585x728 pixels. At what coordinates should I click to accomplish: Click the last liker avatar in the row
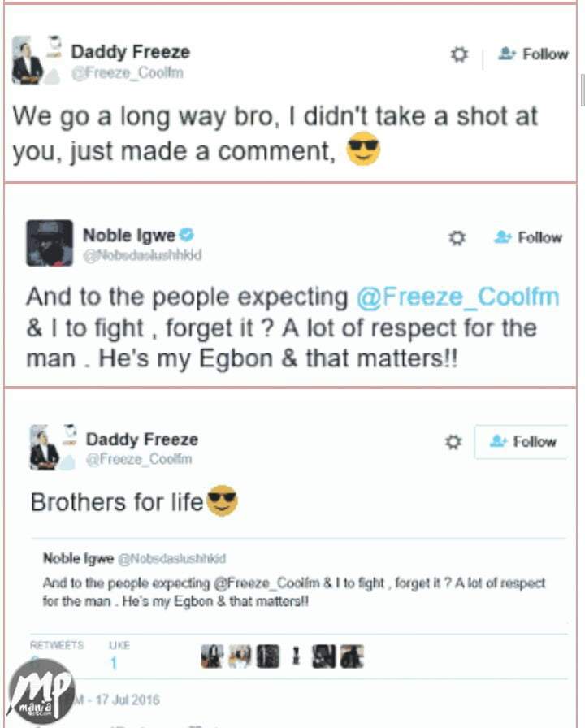coord(352,656)
